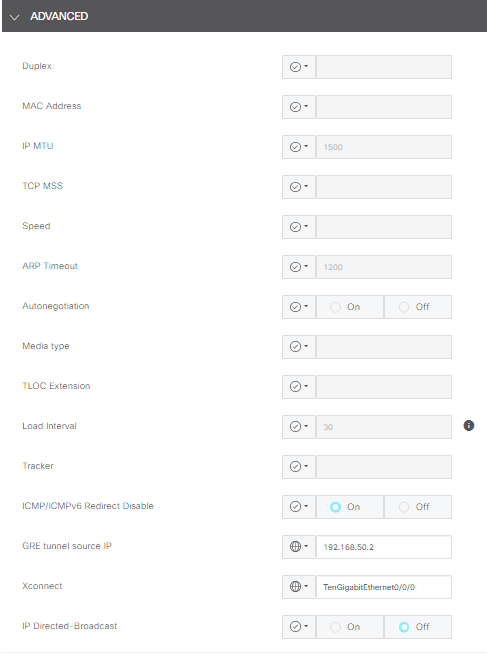Click the default checkmark icon for Duplex
Viewport: 487px width, 660px height.
[295, 67]
